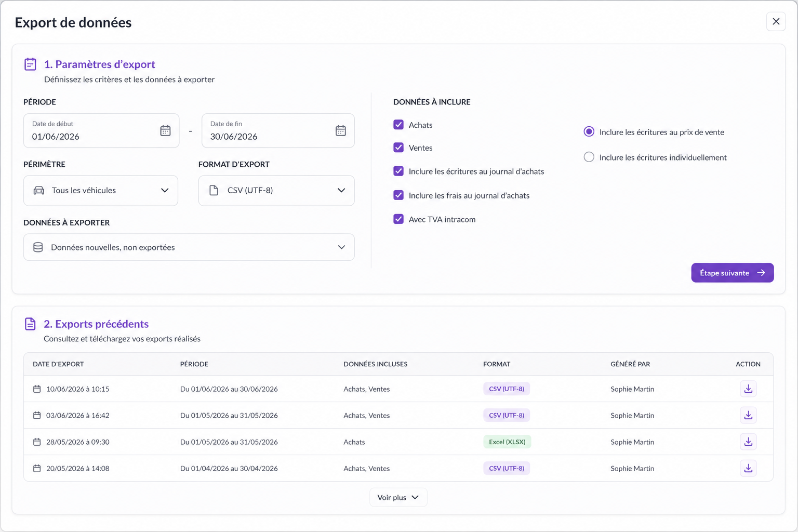Screen dimensions: 798x532
Task: Click the Généré par column header
Action: coord(630,364)
